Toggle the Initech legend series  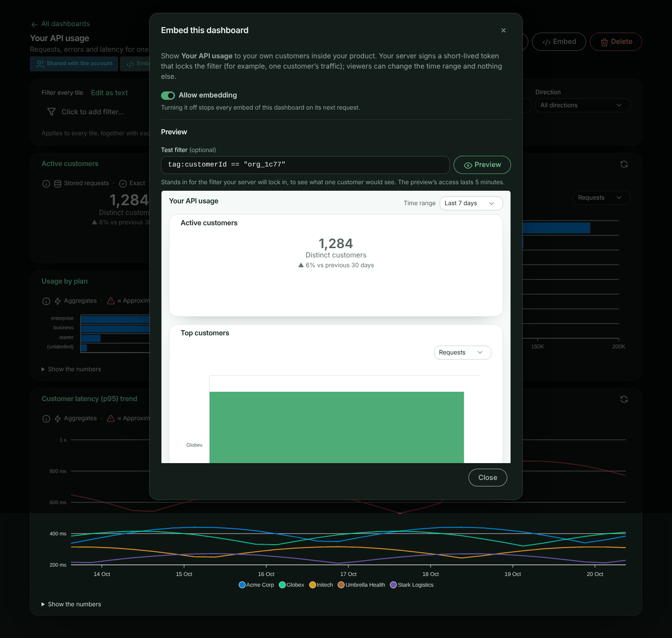point(321,585)
